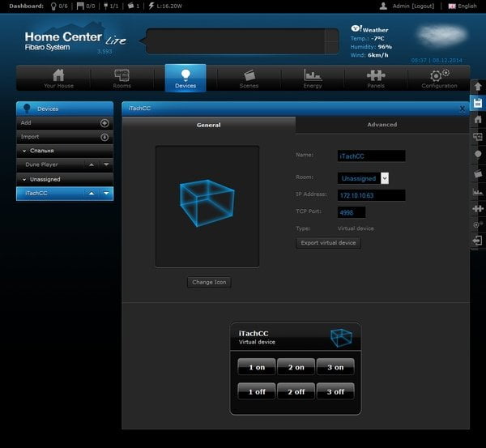Viewport: 486px width, 448px height.
Task: Click the IP Address input field
Action: (371, 195)
